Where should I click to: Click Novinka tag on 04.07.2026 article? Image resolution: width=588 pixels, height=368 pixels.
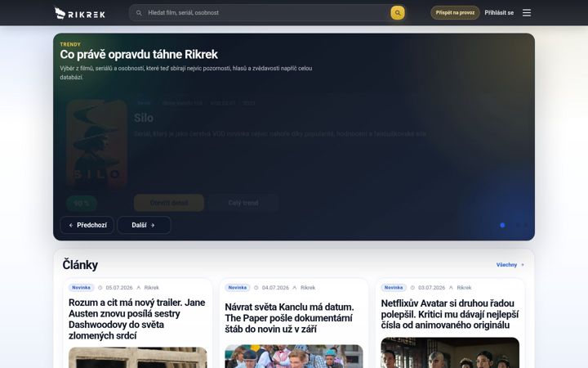tap(238, 288)
